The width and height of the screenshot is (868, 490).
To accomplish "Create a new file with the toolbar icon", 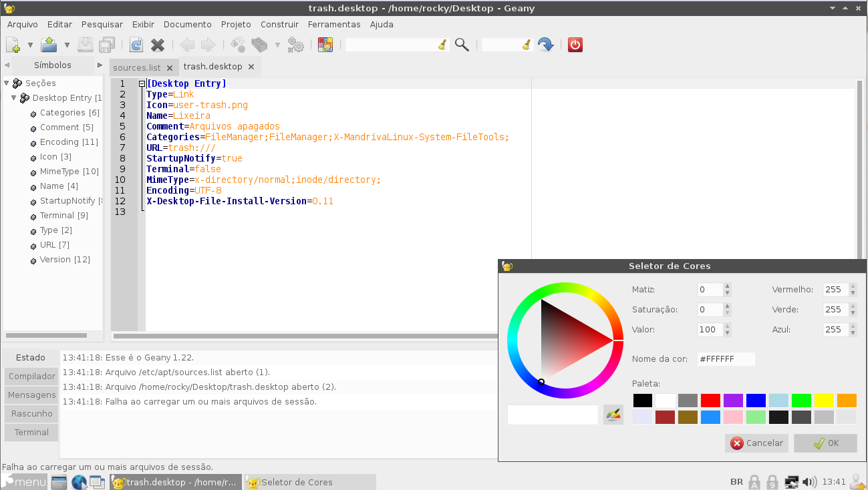I will coord(13,45).
